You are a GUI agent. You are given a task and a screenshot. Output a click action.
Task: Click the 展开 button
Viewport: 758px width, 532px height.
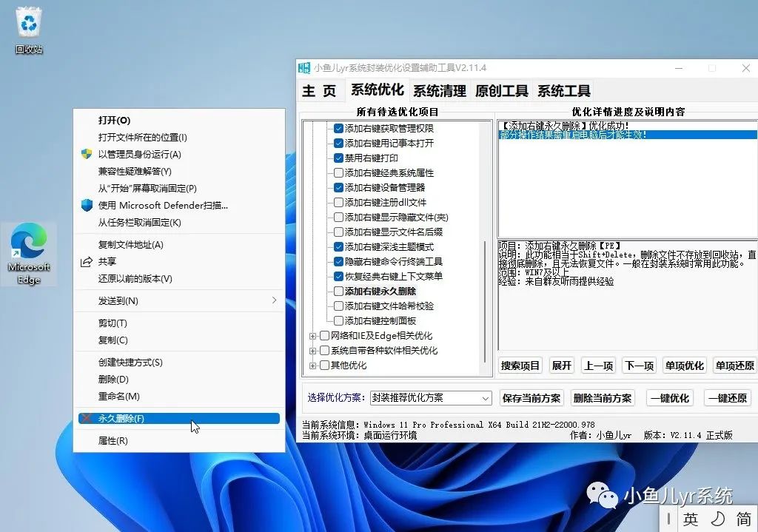tap(562, 366)
